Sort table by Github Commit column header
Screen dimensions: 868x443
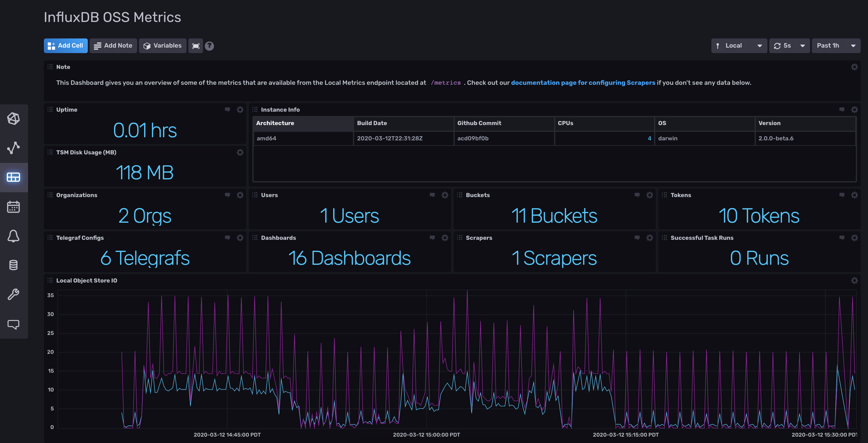pos(504,123)
